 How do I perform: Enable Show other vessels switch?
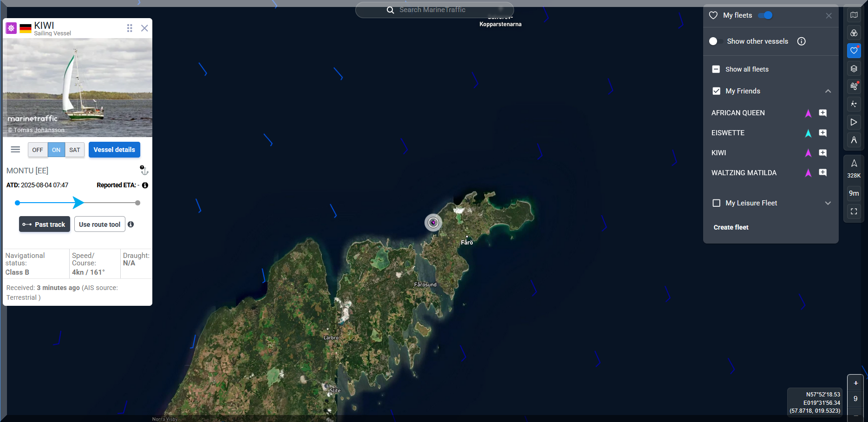click(713, 41)
